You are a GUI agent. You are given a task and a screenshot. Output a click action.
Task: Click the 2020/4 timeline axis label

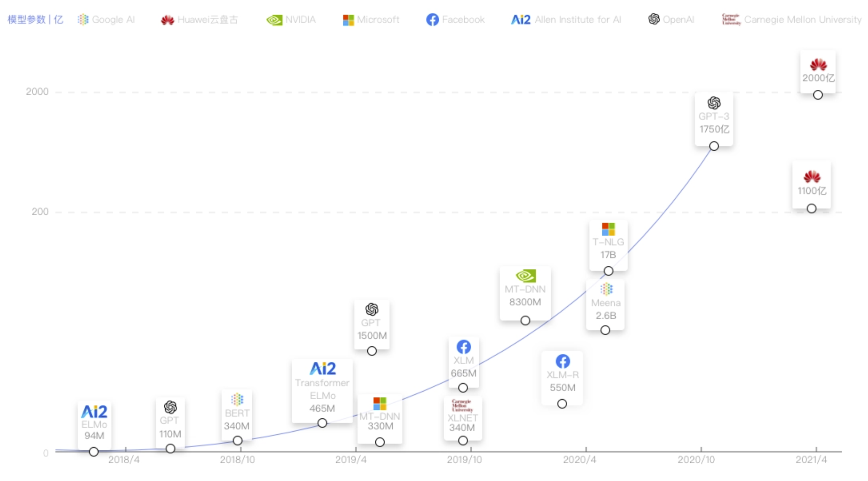[x=580, y=460]
